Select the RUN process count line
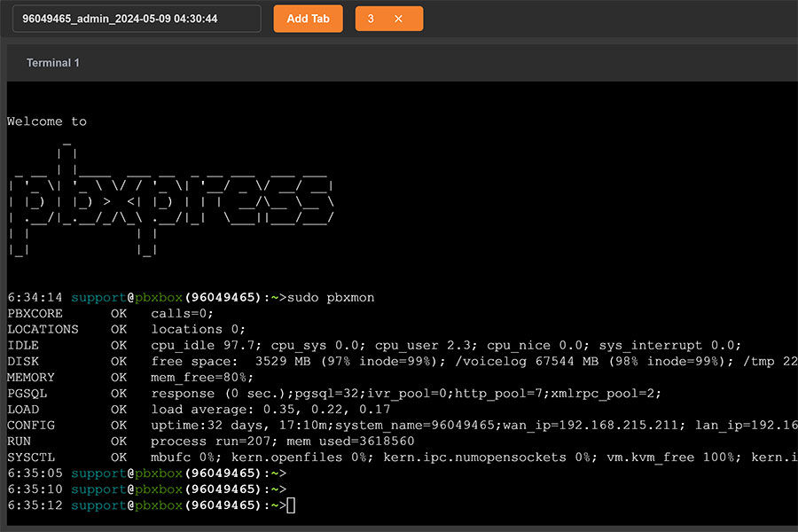Screen dimensions: 798x532 (177, 441)
